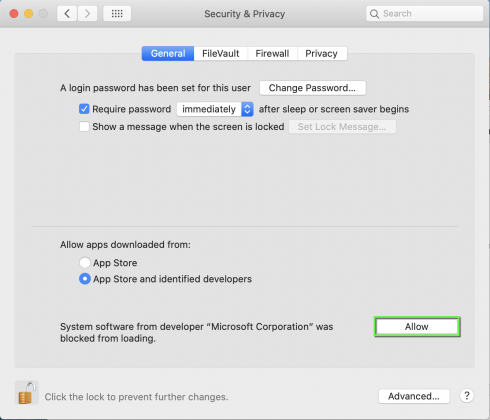This screenshot has width=490, height=420.
Task: Show all preferences with the grid icon
Action: click(117, 14)
